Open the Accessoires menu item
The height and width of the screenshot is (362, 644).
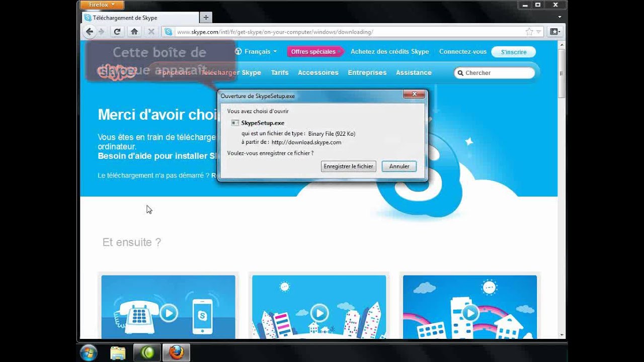(318, 72)
